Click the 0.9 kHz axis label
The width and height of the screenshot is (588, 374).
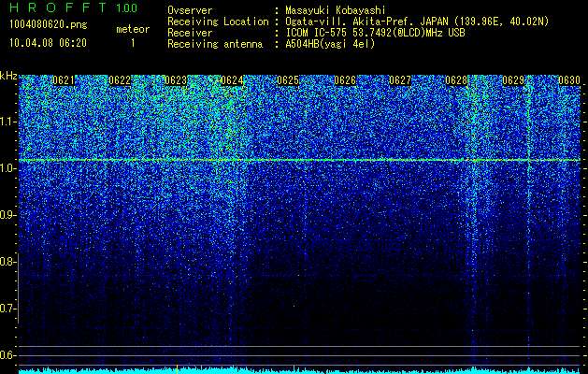[x=7, y=215]
